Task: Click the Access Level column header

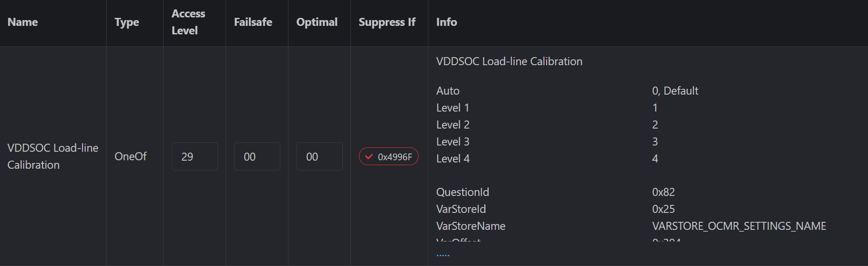Action: click(x=189, y=22)
